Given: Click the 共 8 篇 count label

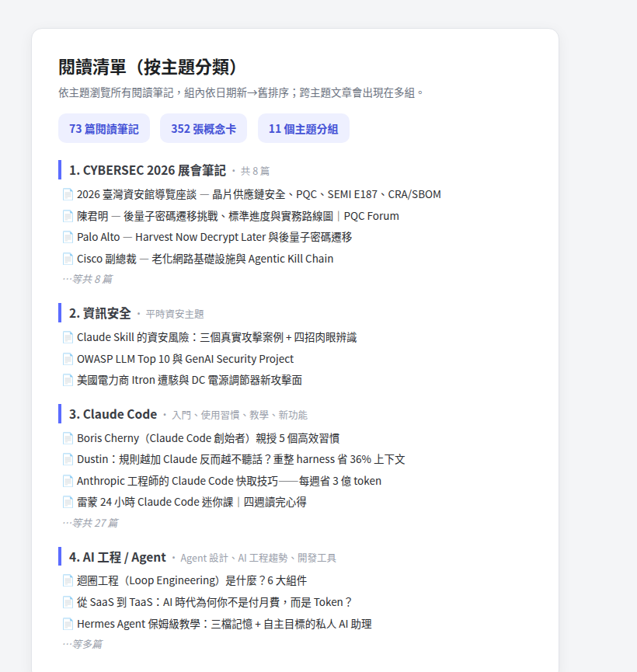Looking at the screenshot, I should [x=255, y=171].
